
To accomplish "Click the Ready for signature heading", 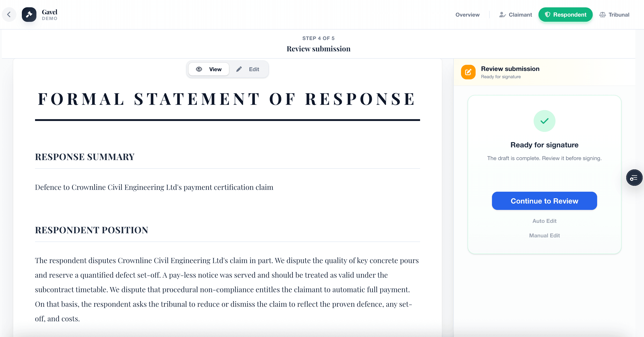I will pyautogui.click(x=544, y=145).
